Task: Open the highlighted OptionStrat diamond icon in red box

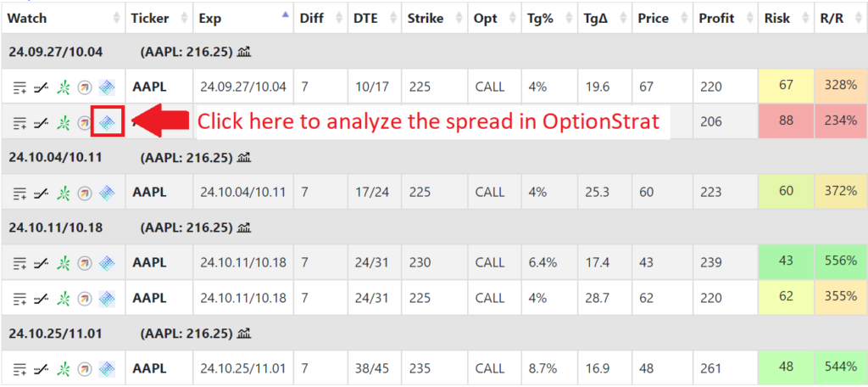Action: (x=108, y=122)
